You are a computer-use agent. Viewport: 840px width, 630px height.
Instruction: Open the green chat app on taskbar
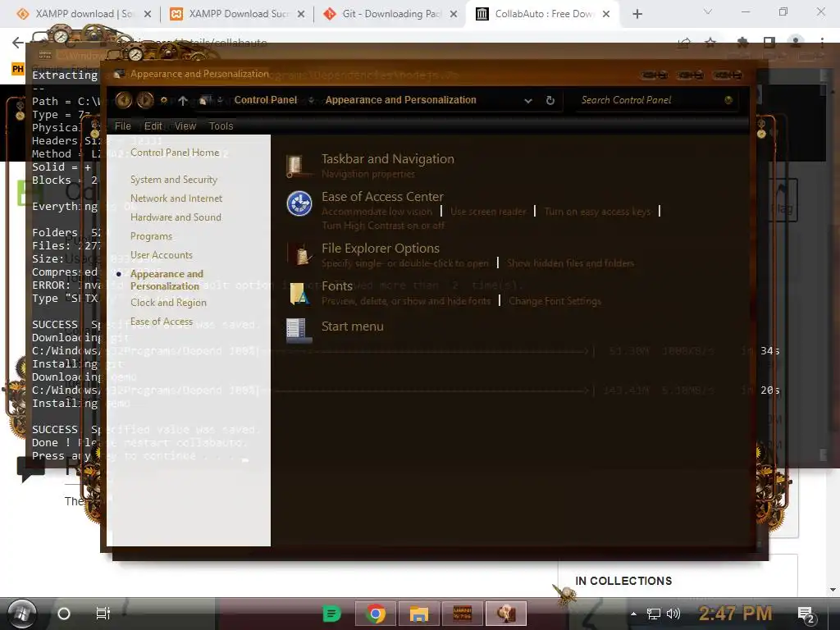331,614
